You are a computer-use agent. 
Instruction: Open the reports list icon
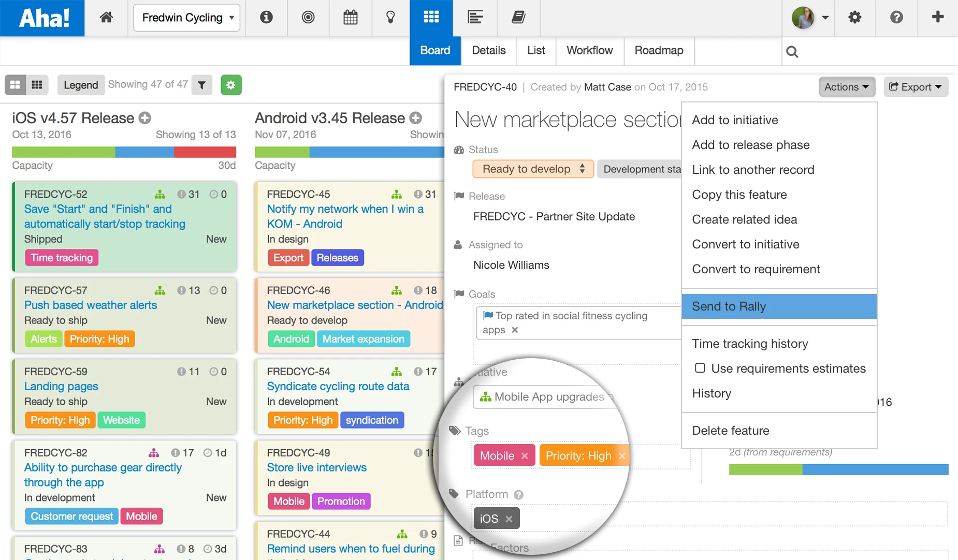(x=475, y=18)
